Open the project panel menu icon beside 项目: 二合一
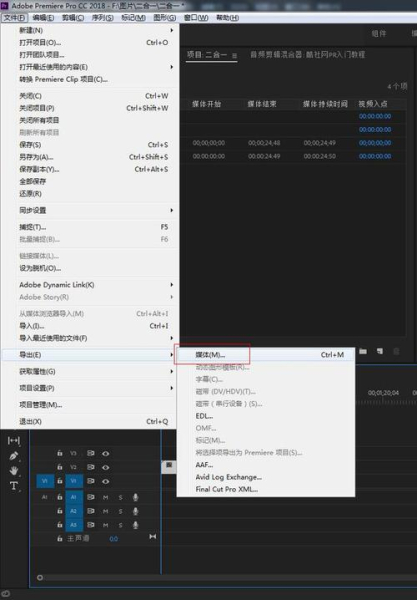 [235, 56]
